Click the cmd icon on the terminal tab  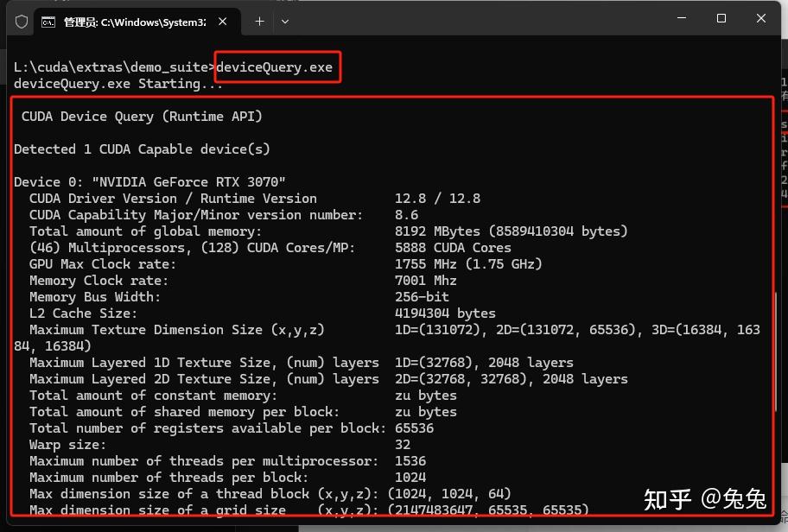tap(49, 22)
